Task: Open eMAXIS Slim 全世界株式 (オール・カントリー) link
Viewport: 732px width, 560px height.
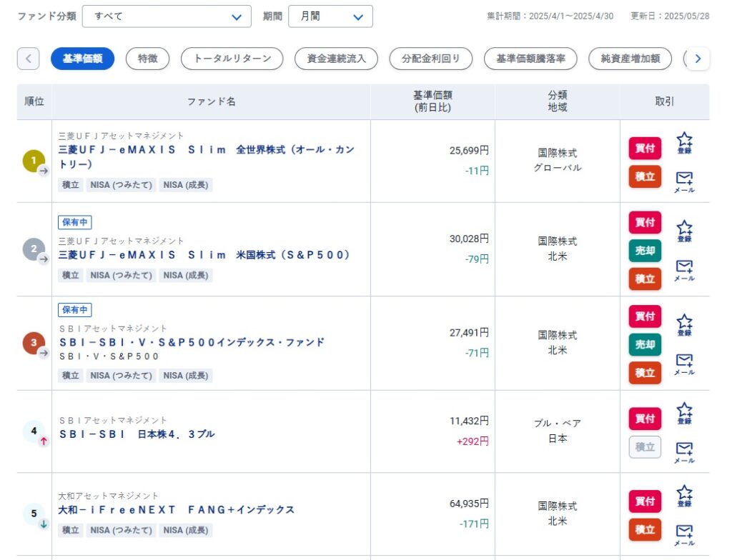Action: [x=207, y=157]
